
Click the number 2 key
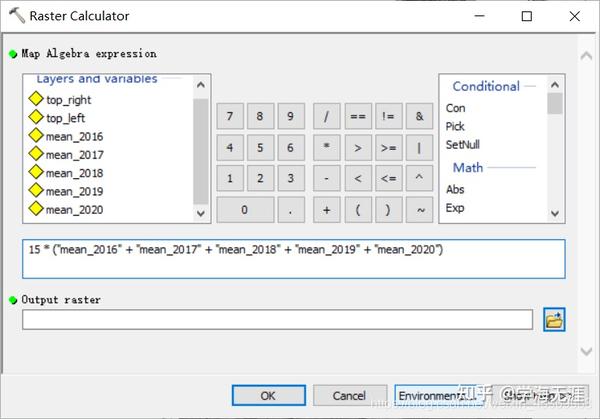coord(260,178)
